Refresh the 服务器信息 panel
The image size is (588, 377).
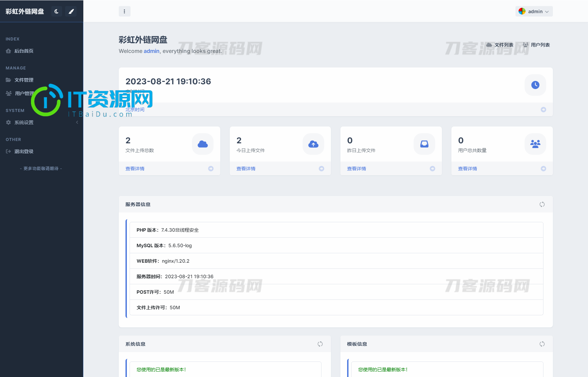(x=542, y=204)
